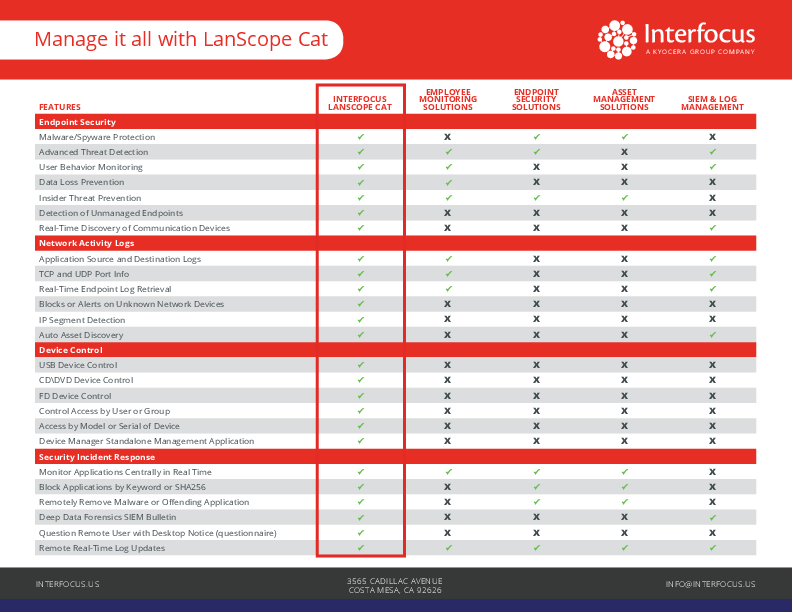Viewport: 792px width, 612px height.
Task: Click Asset Management X for CD\DVD Device Control
Action: point(624,380)
